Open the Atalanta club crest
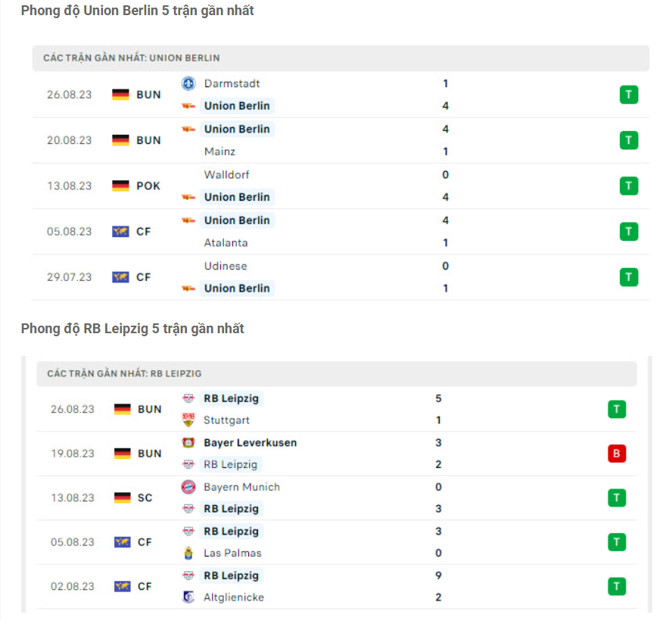This screenshot has height=621, width=672. tap(189, 243)
